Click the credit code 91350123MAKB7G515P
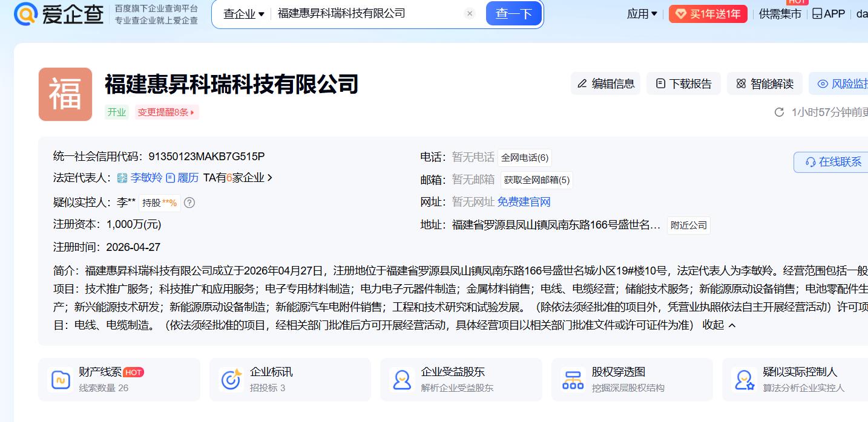This screenshot has height=422, width=868. (x=206, y=157)
